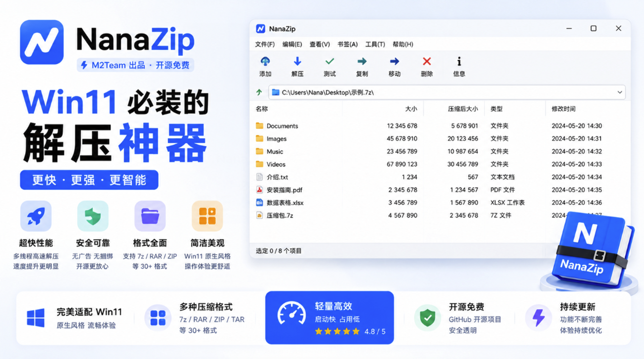Open the 查看(V) menu
The width and height of the screenshot is (644, 359).
(320, 44)
